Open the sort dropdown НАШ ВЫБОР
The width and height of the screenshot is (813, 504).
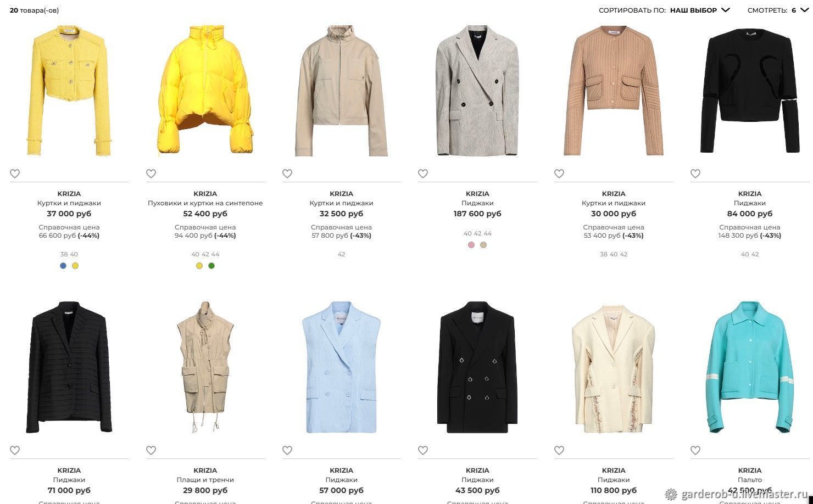pyautogui.click(x=700, y=10)
